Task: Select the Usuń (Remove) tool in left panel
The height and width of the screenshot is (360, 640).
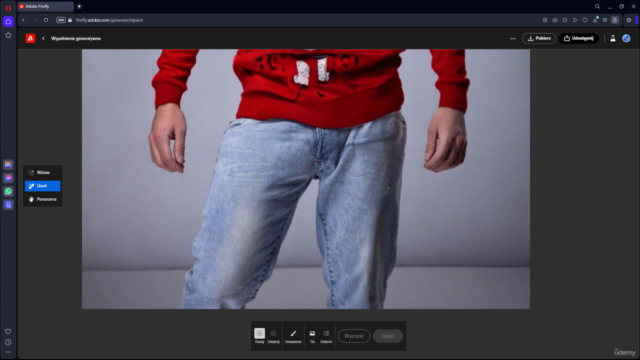Action: (42, 186)
